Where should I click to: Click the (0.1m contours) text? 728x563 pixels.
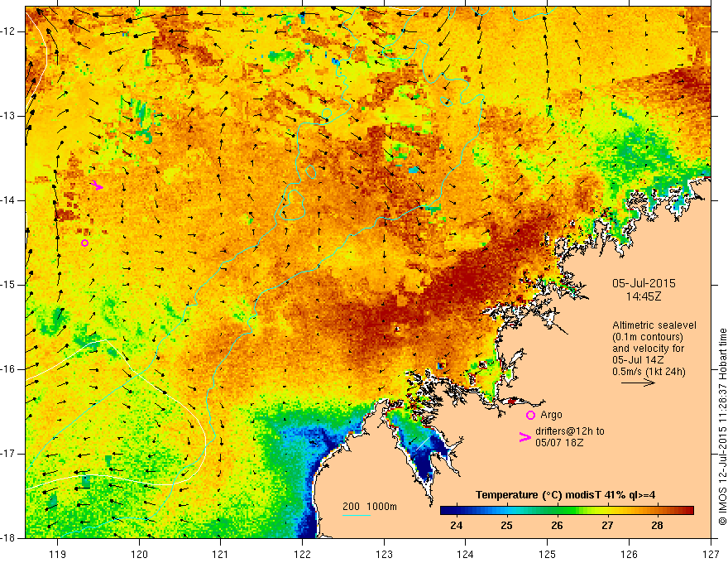tap(648, 337)
